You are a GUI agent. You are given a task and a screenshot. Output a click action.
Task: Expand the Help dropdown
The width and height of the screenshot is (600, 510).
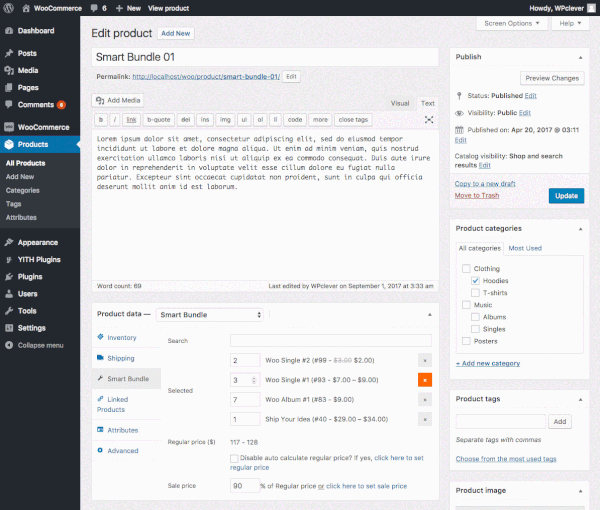(x=570, y=23)
